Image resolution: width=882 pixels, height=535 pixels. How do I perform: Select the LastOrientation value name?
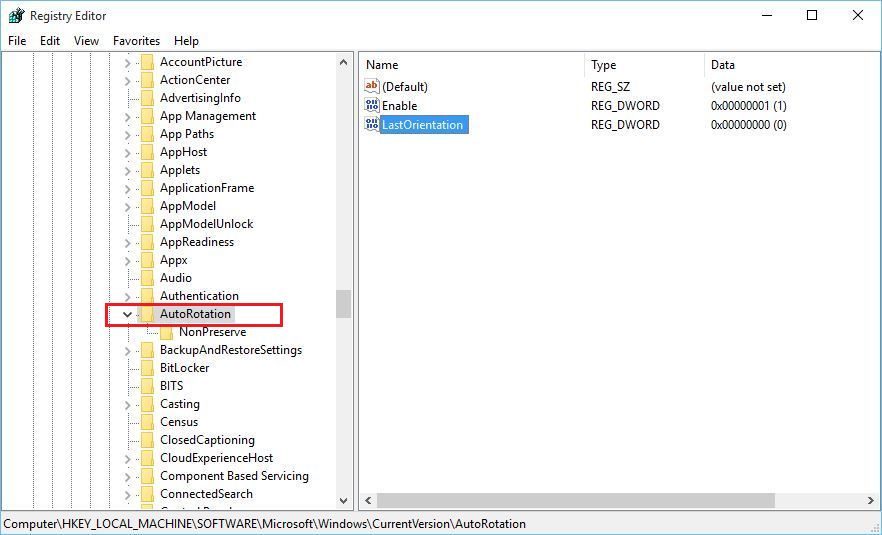tap(422, 125)
